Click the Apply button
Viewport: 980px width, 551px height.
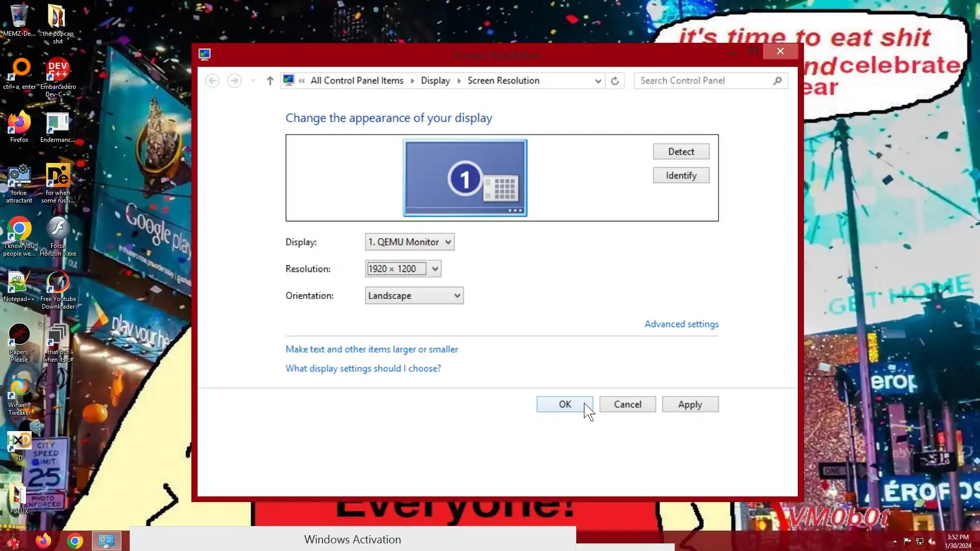click(x=690, y=405)
